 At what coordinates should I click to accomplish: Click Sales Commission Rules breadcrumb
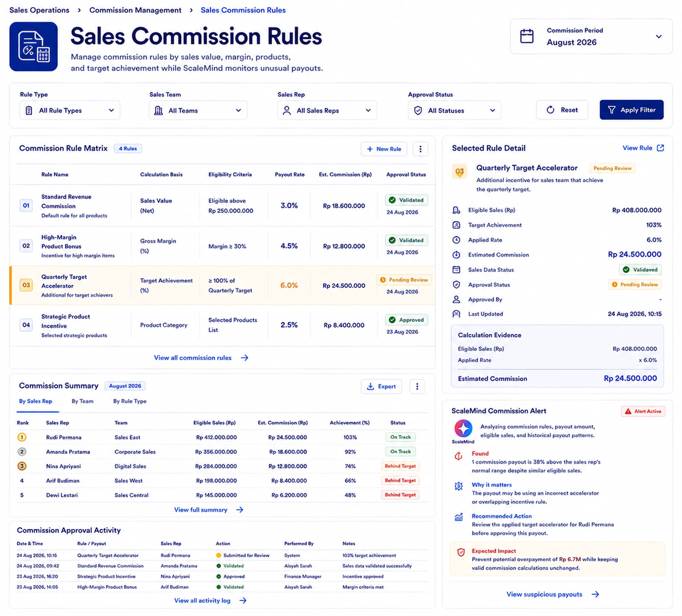click(243, 10)
